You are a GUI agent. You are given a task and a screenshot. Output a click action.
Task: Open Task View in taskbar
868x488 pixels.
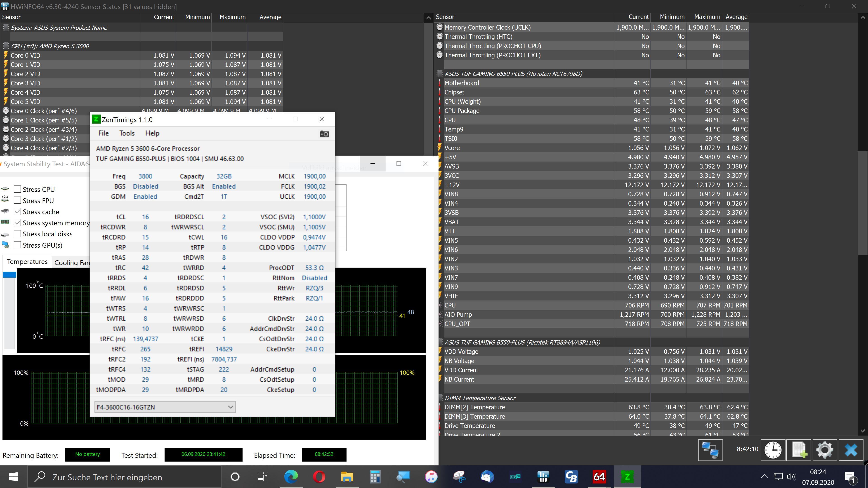point(262,476)
